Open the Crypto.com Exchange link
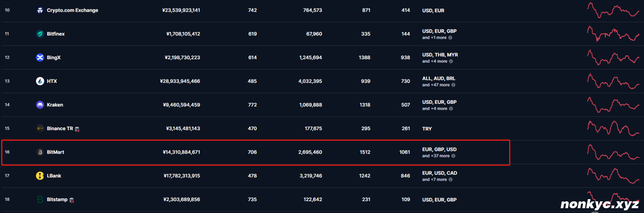 [x=72, y=10]
